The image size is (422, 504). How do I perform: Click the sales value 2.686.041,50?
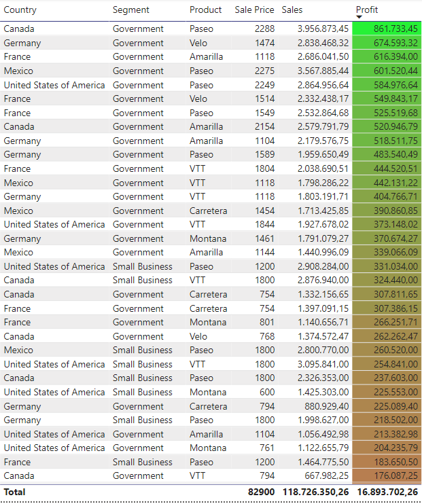pos(323,56)
